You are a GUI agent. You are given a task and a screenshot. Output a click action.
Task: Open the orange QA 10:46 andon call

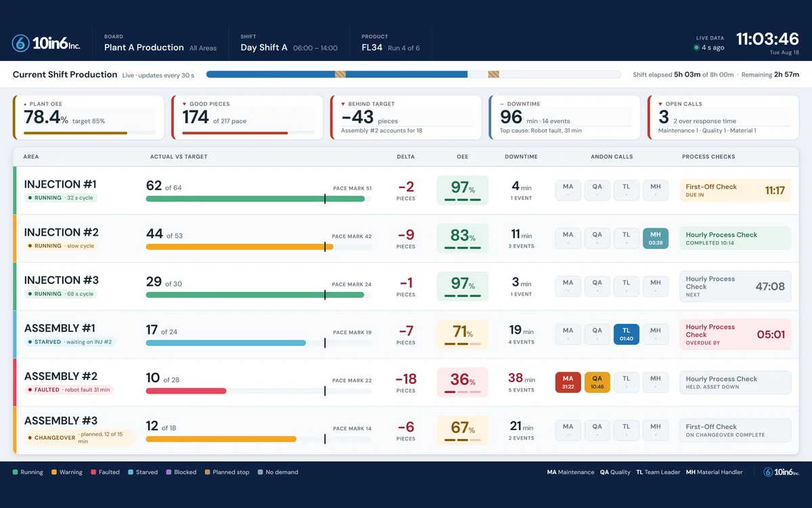[x=597, y=382]
